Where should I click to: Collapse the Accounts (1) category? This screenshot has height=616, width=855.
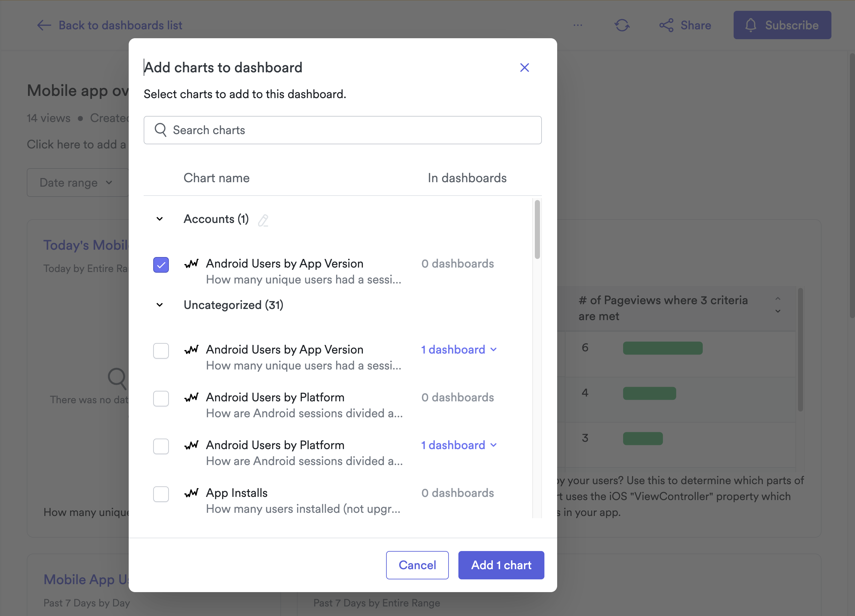(160, 219)
